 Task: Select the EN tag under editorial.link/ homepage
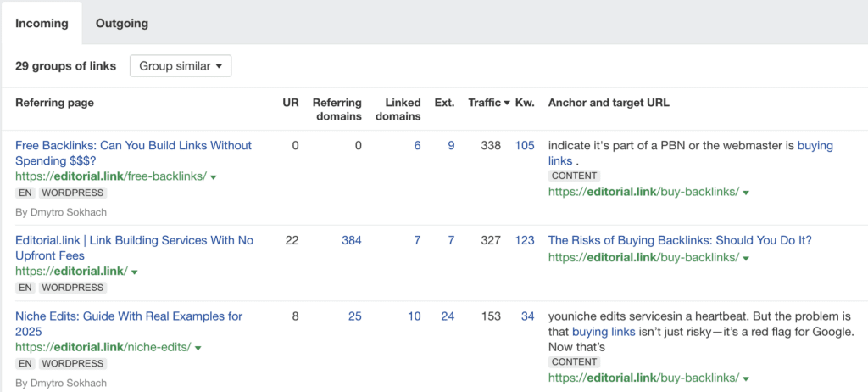point(25,287)
